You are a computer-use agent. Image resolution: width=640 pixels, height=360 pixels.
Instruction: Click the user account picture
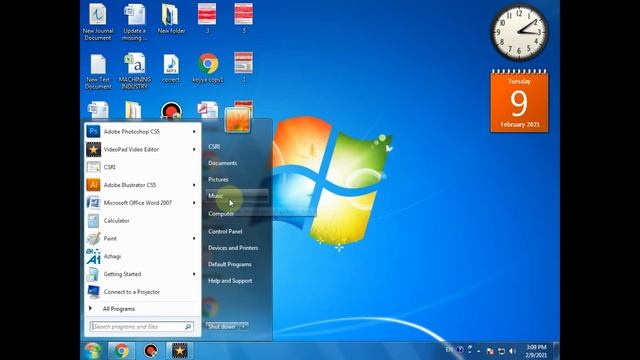point(237,120)
